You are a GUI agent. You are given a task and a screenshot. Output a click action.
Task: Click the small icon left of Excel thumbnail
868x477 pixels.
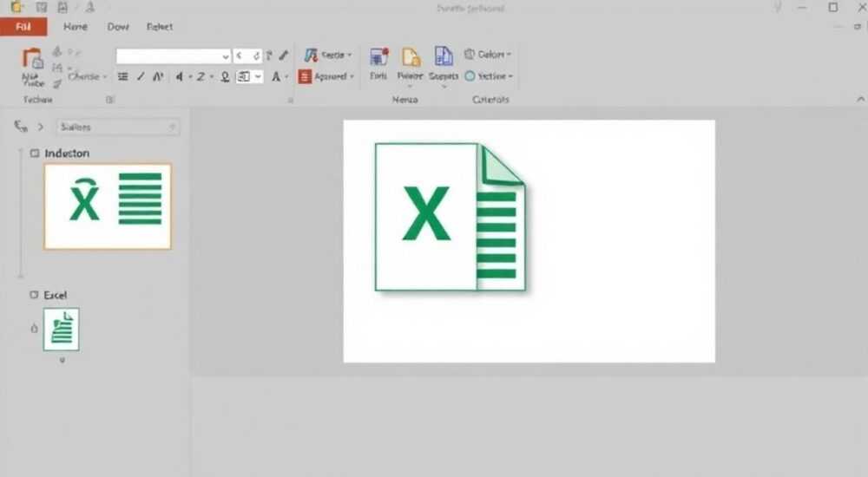tap(34, 329)
